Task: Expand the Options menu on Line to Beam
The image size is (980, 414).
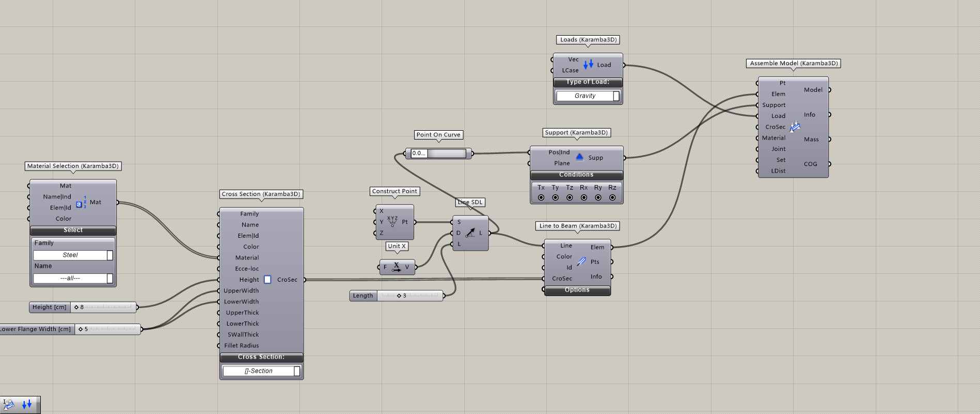Action: point(577,290)
